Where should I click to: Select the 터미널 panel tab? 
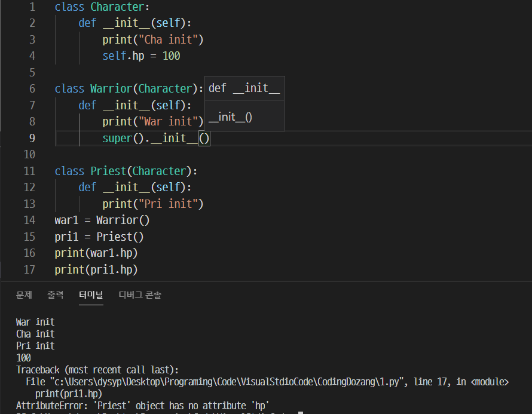91,295
